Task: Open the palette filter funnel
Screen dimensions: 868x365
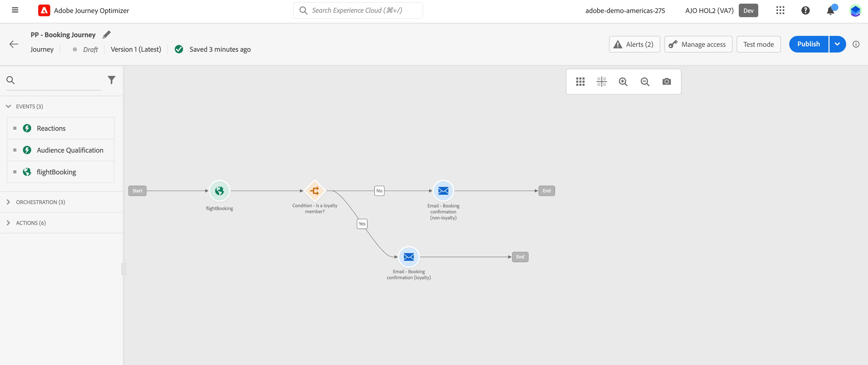Action: tap(112, 80)
